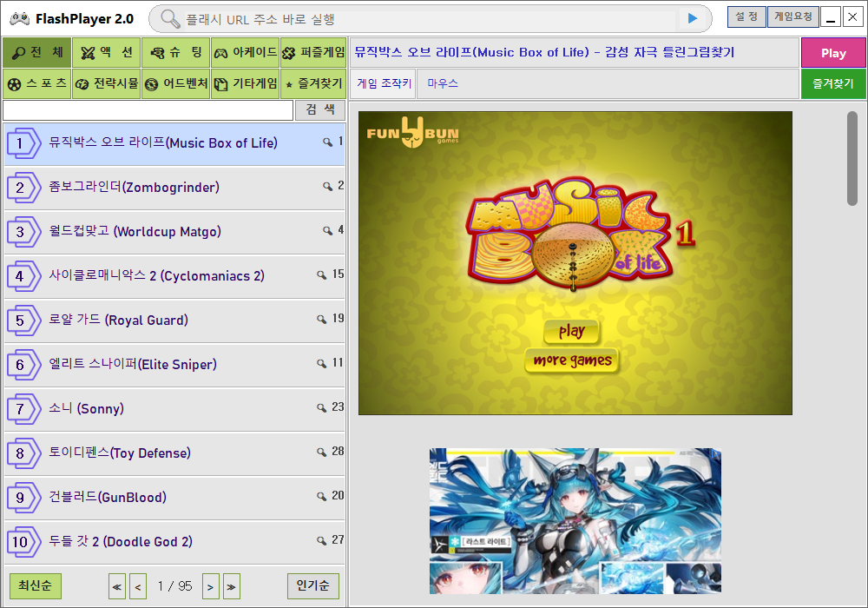Image resolution: width=868 pixels, height=608 pixels.
Task: Click view-count magnifier on Zombogrinder row
Action: click(328, 187)
